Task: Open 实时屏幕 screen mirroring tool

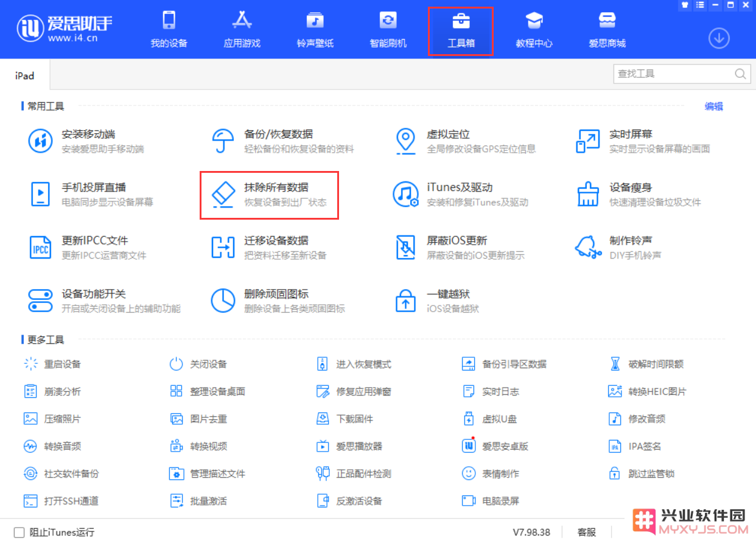Action: (643, 141)
